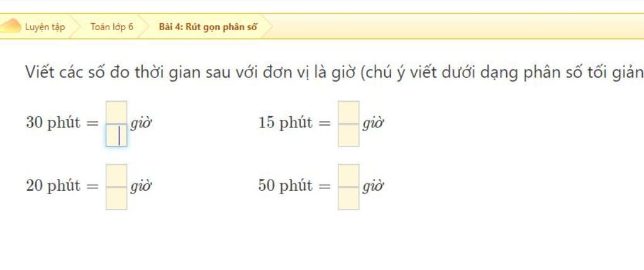This screenshot has height=270, width=644.
Task: Click the orange cloud logo icon
Action: pyautogui.click(x=10, y=26)
